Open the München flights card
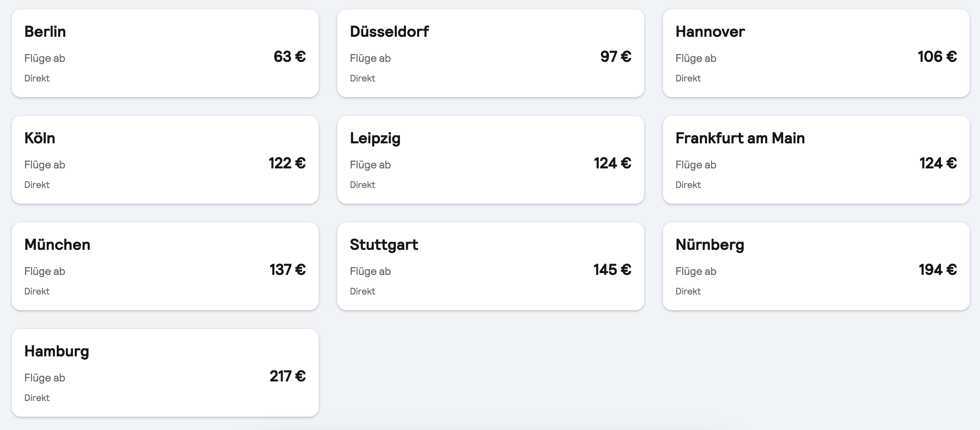The height and width of the screenshot is (430, 980). tap(165, 266)
